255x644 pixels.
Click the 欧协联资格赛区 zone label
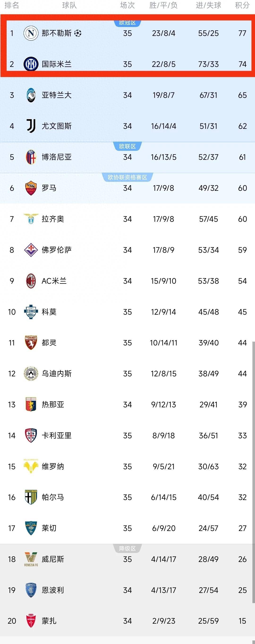(x=127, y=177)
